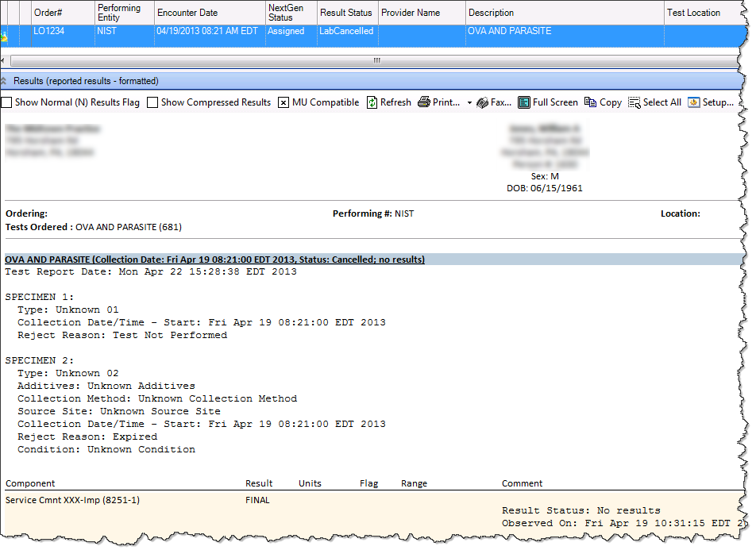
Task: Click the Fax machine icon
Action: (x=482, y=102)
